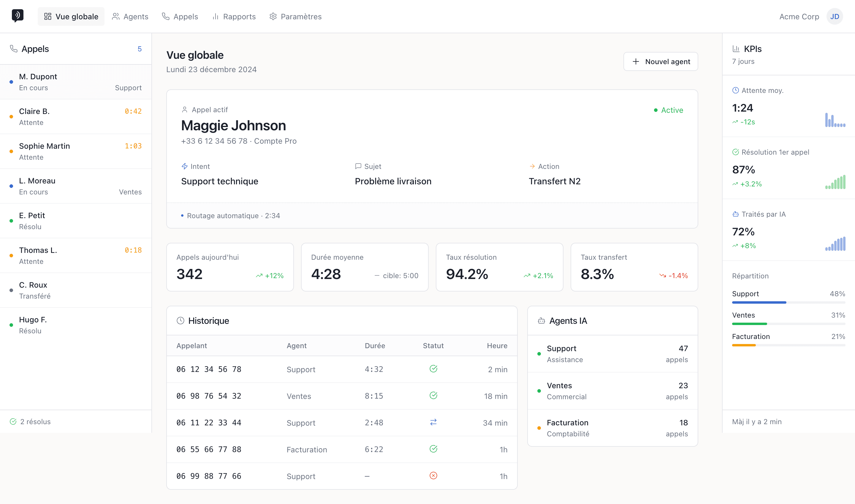Screen dimensions: 855x504
Task: Click the phone icon next to Appels sidebar header
Action: coord(14,49)
